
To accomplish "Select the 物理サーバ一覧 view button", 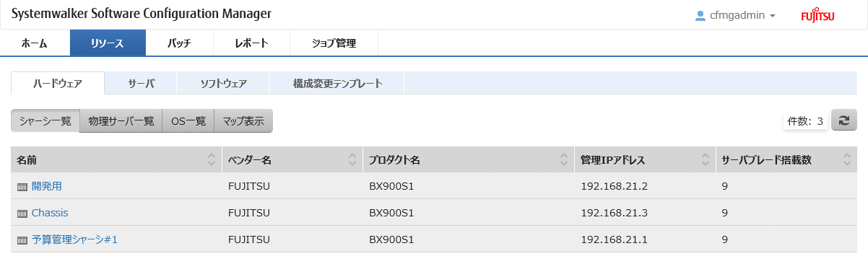I will tap(121, 120).
